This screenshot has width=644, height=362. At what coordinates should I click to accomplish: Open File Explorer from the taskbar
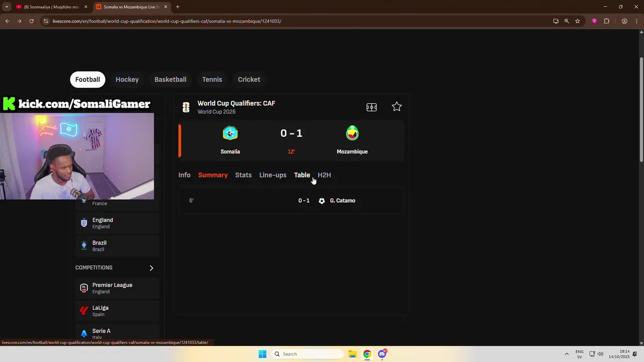(x=352, y=354)
